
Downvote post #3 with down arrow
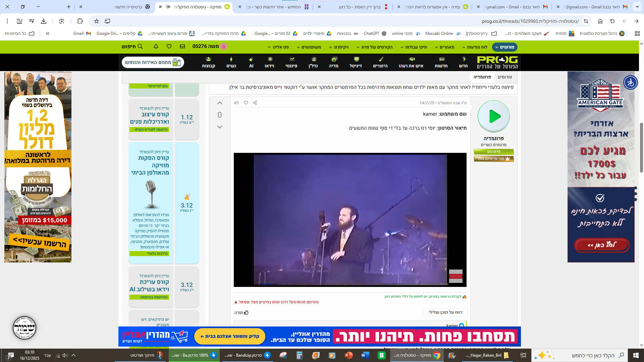(x=220, y=127)
